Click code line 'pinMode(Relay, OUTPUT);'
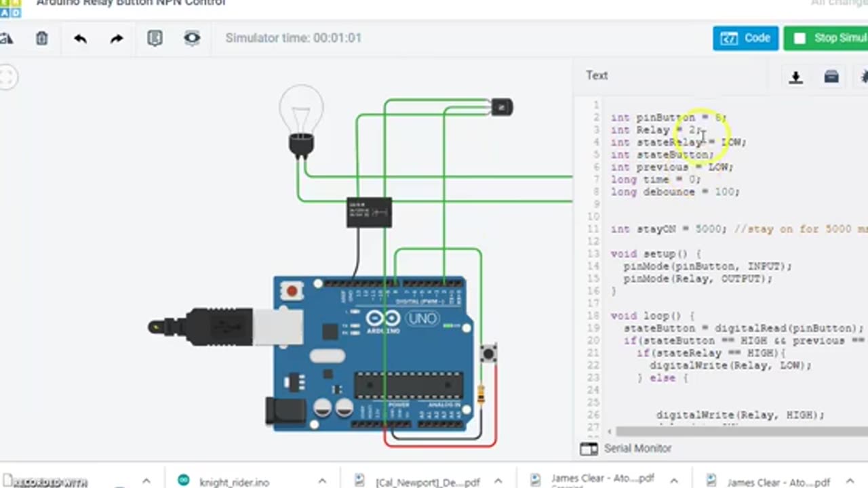Image resolution: width=868 pixels, height=488 pixels. [698, 279]
